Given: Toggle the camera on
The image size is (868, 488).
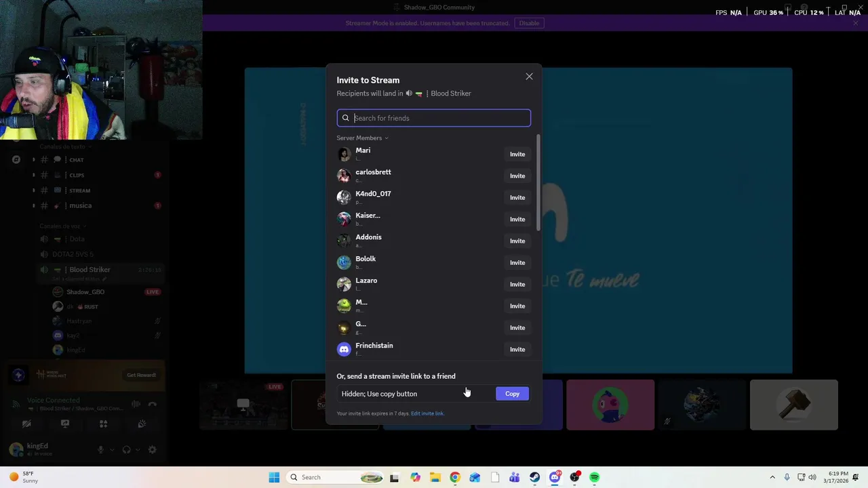Looking at the screenshot, I should click(x=26, y=424).
